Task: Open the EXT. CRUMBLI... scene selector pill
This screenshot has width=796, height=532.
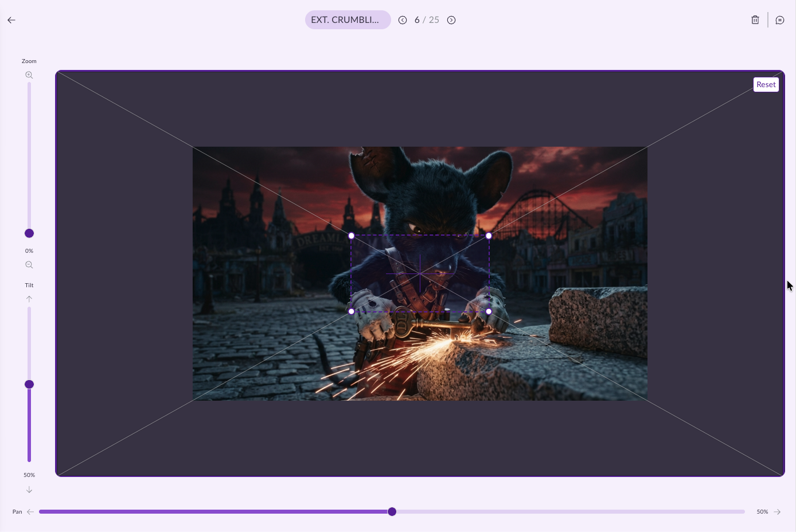Action: tap(348, 20)
